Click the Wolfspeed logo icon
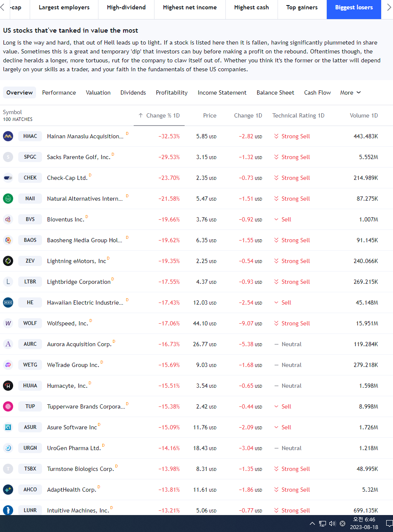Image resolution: width=393 pixels, height=532 pixels. 8,323
